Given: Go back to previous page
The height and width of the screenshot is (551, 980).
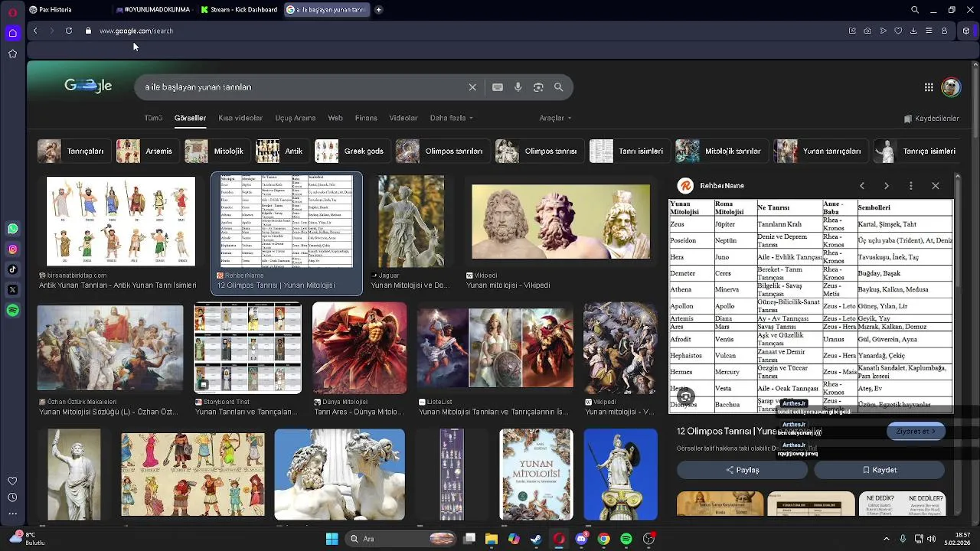Looking at the screenshot, I should [35, 31].
